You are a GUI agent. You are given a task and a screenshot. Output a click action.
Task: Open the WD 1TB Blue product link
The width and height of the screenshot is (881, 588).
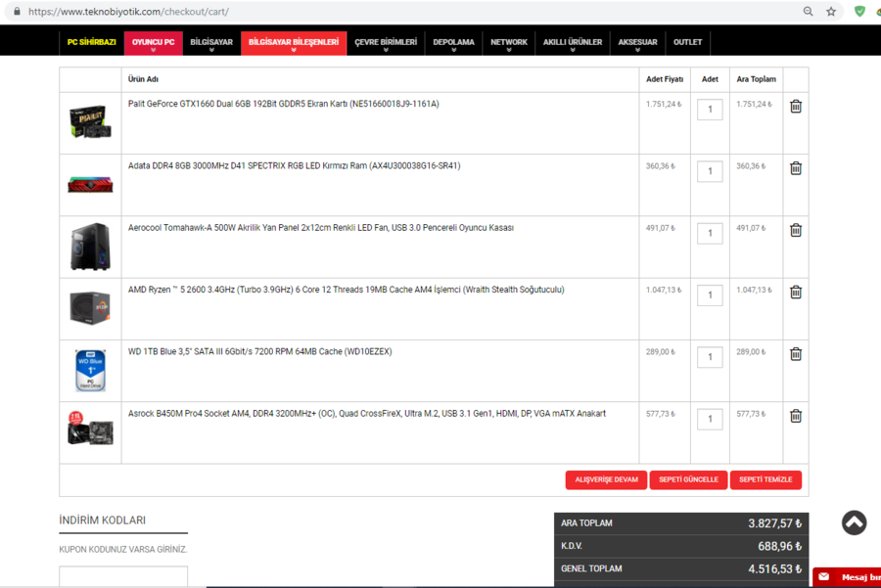260,351
